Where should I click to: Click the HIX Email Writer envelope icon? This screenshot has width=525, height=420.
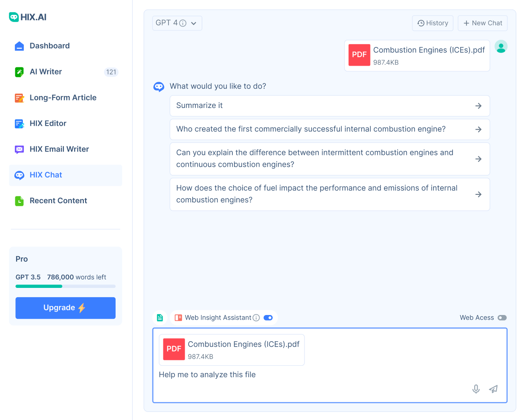tap(19, 149)
